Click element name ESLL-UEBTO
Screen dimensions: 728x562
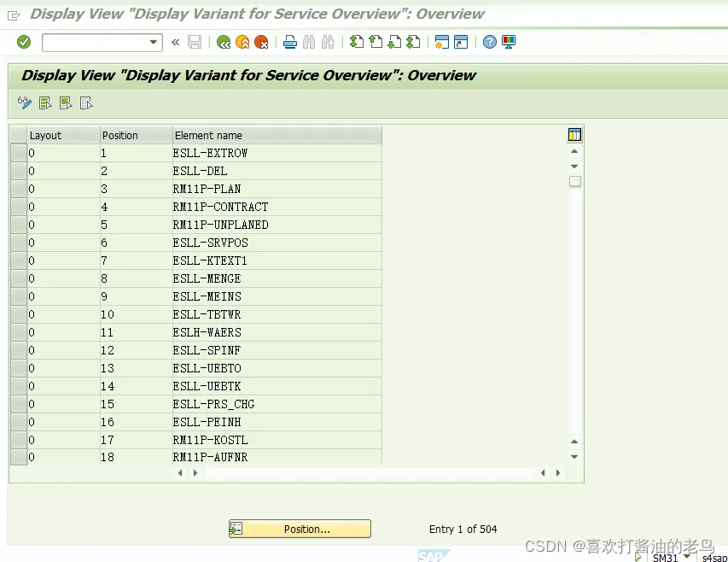[207, 368]
